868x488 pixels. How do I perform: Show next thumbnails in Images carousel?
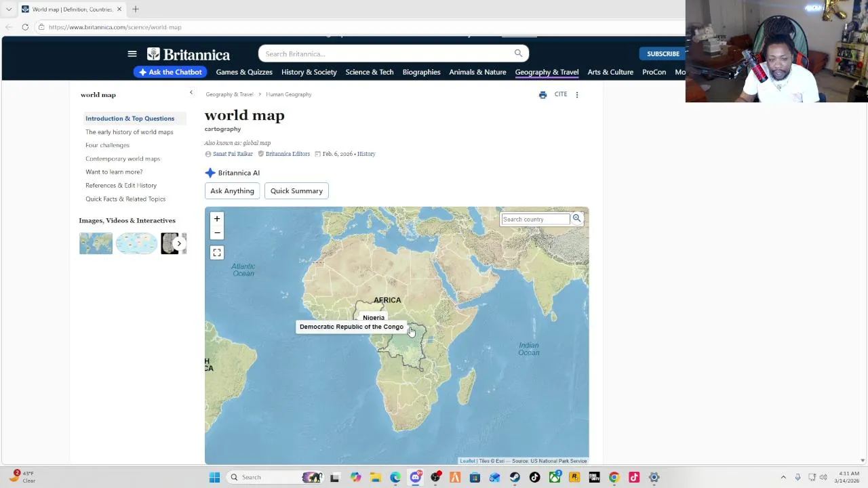(x=179, y=243)
